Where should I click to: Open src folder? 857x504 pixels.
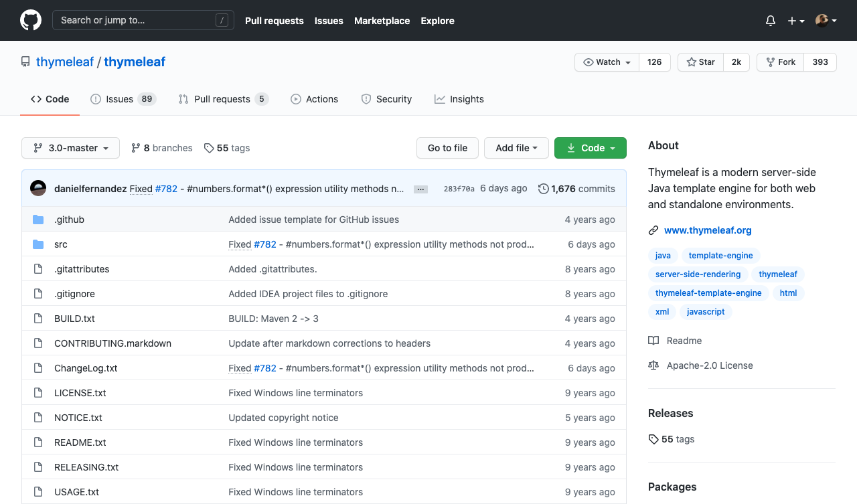[61, 244]
